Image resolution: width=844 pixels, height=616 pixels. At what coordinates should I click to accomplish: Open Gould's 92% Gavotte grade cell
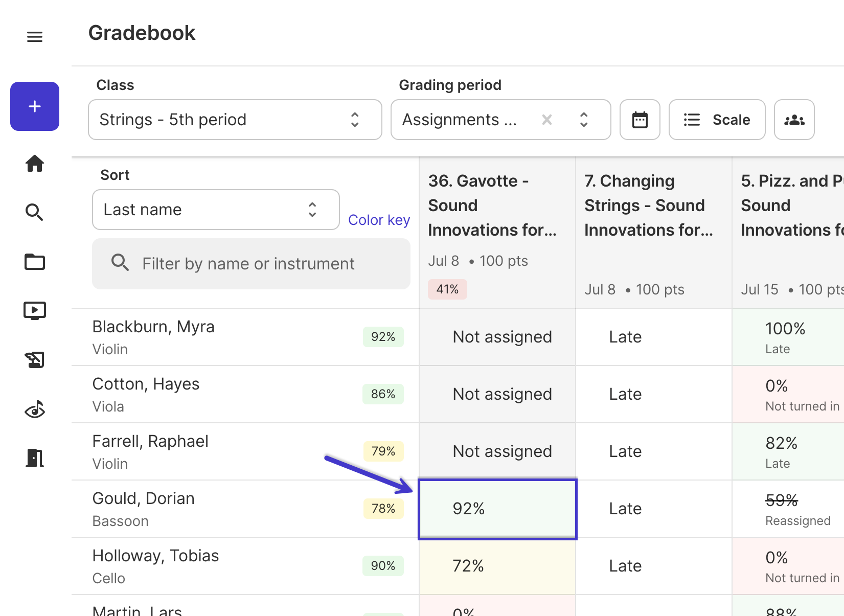point(497,509)
